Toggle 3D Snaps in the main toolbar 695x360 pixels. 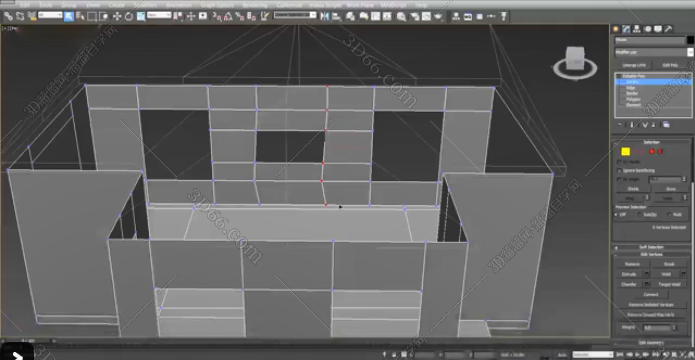coord(217,16)
